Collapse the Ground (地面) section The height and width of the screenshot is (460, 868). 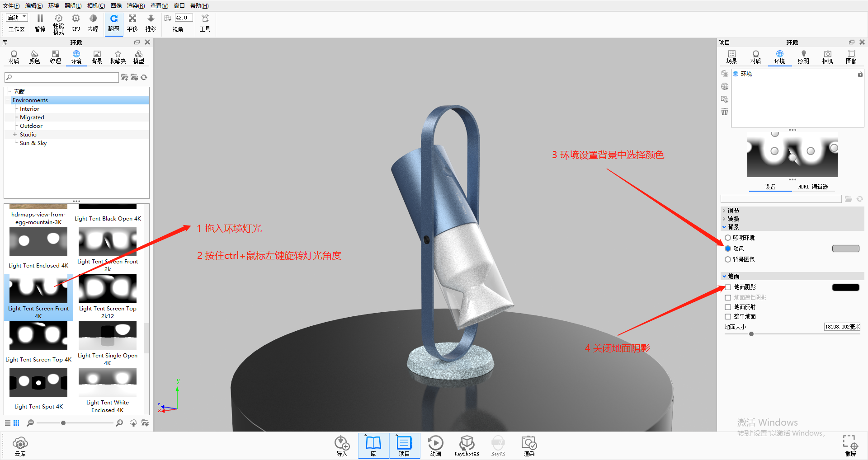[x=724, y=277]
